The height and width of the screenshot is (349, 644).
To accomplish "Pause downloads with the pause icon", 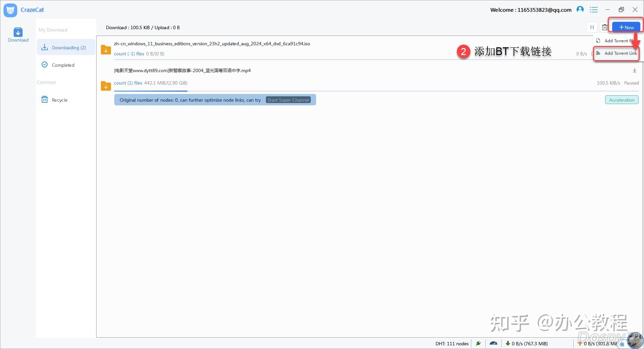I will pyautogui.click(x=592, y=28).
